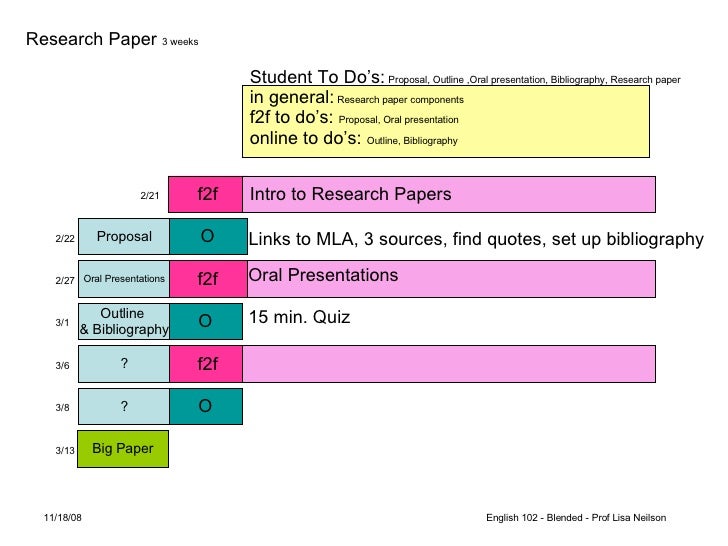Image resolution: width=728 pixels, height=546 pixels.
Task: Click the 'f2f to do's:' line
Action: (354, 118)
